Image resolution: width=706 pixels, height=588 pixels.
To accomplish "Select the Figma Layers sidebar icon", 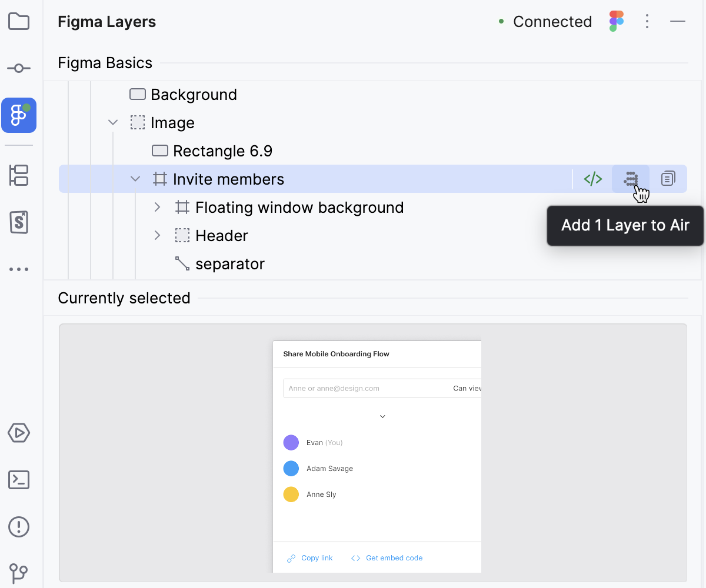I will [19, 115].
